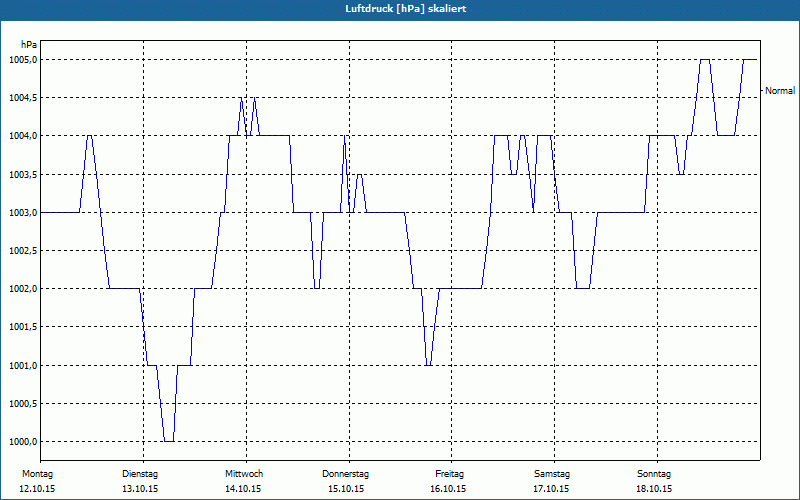
Task: Select the 'Normal' marker label on right axis
Action: coord(780,90)
